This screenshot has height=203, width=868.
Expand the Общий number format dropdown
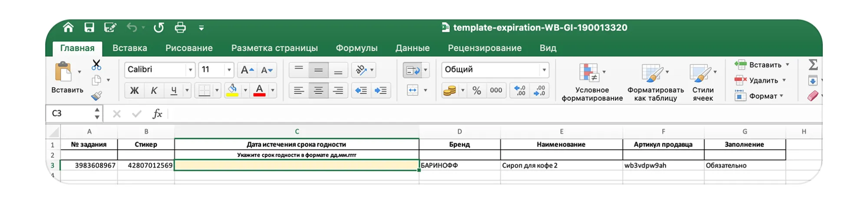click(544, 70)
